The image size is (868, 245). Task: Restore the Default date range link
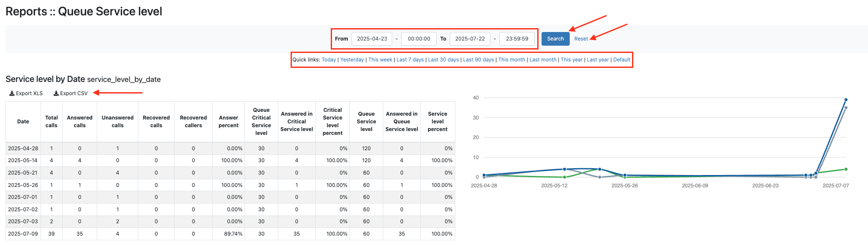622,60
